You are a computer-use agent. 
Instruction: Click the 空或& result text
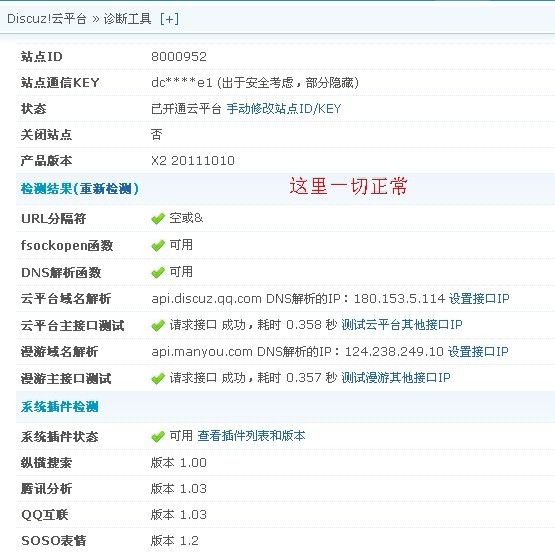[186, 218]
